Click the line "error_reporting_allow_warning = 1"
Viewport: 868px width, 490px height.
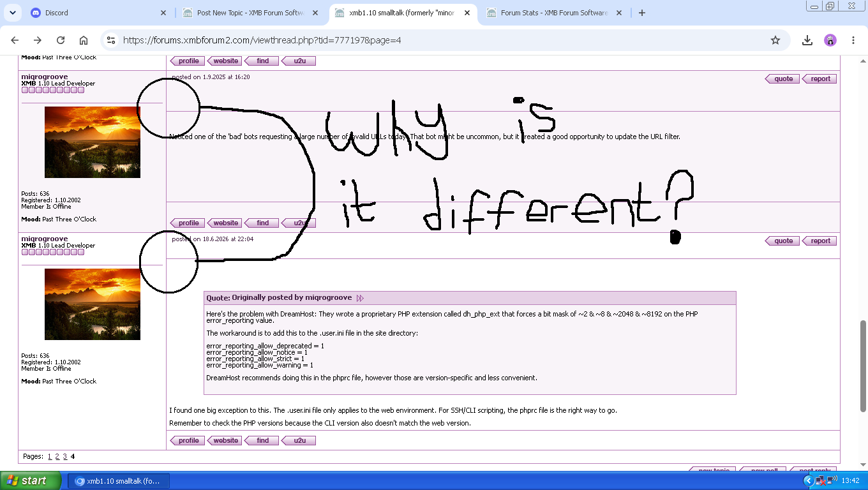point(260,365)
